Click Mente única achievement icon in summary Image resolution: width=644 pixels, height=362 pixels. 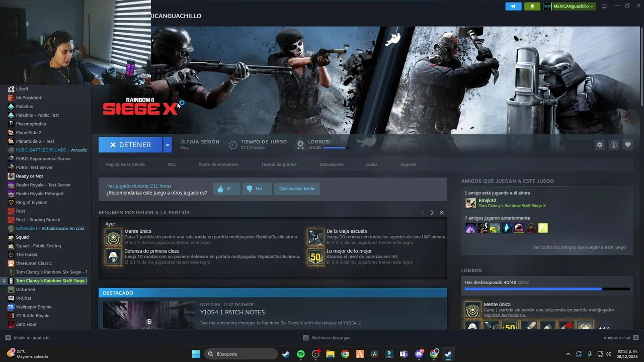coord(113,237)
